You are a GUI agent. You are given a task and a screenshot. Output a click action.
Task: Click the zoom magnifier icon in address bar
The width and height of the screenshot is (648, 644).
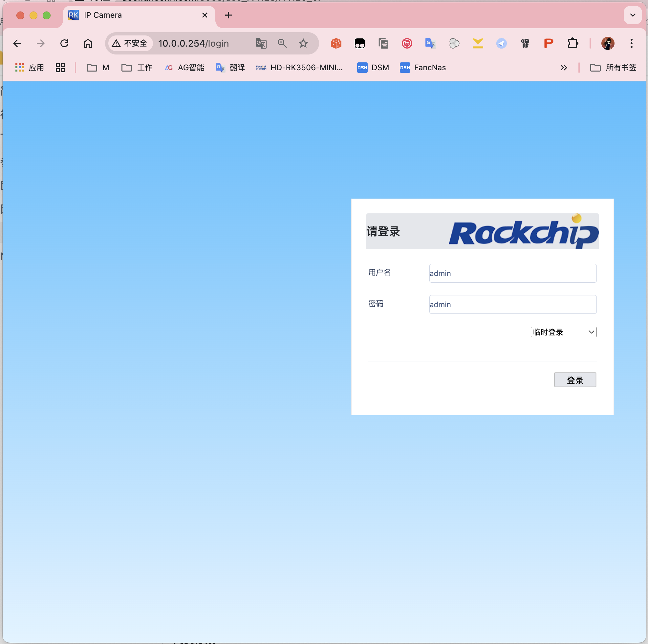click(282, 43)
